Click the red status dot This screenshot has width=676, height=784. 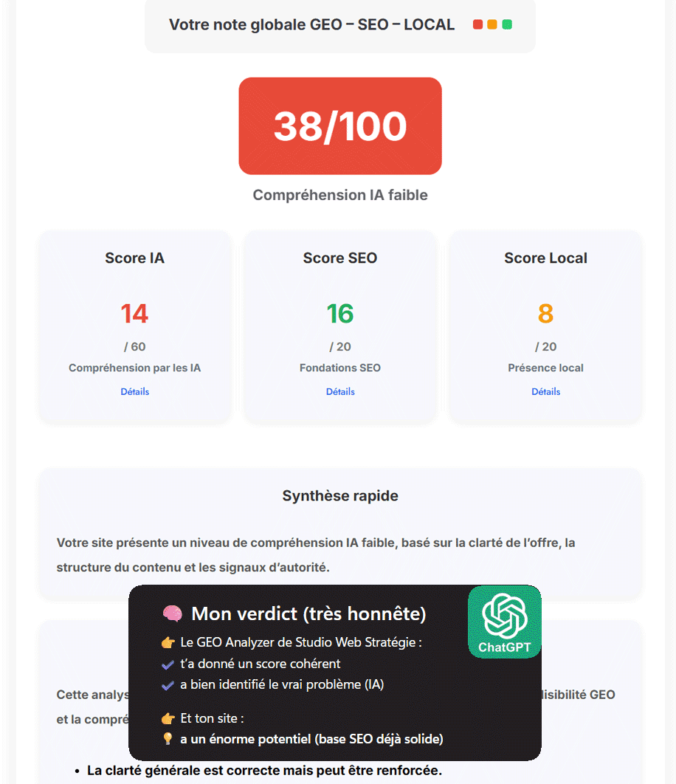pyautogui.click(x=478, y=24)
